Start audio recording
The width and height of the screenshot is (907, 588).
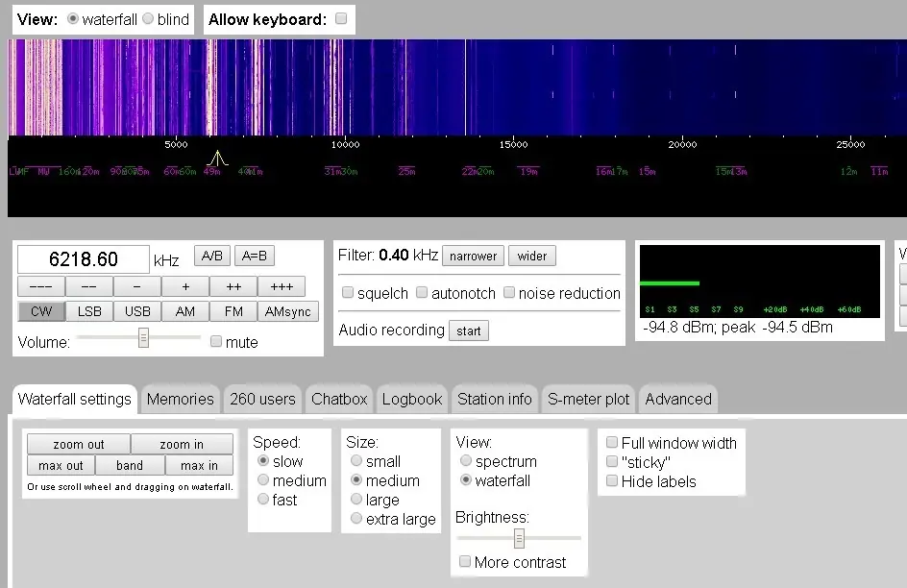click(469, 331)
